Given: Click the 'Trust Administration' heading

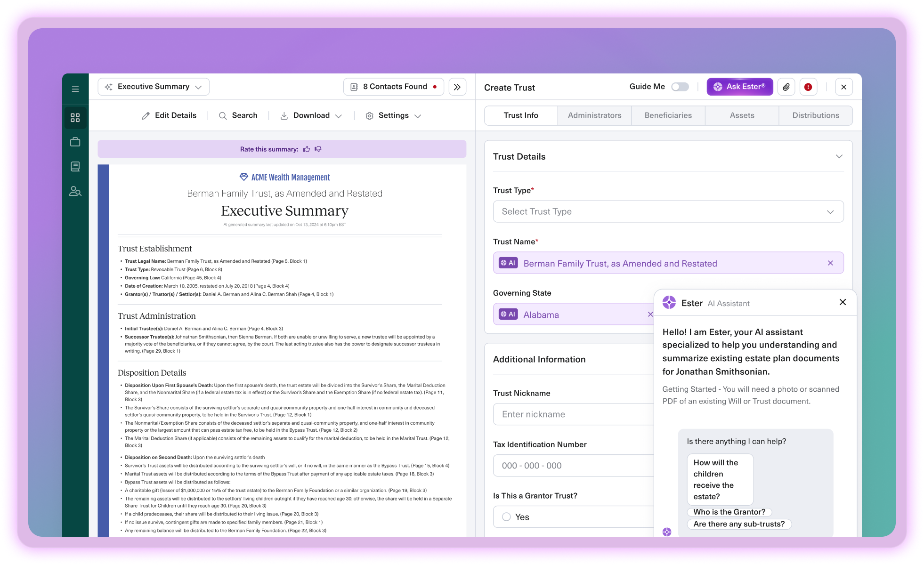Looking at the screenshot, I should (x=156, y=316).
